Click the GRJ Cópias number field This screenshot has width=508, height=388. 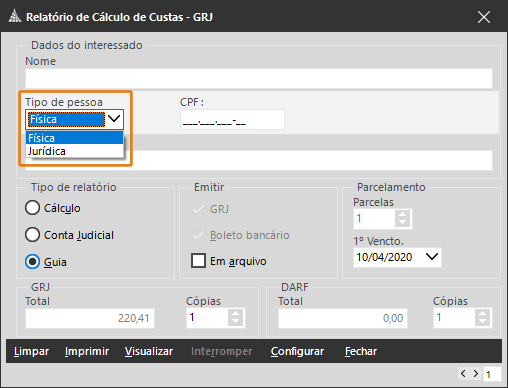click(x=207, y=318)
